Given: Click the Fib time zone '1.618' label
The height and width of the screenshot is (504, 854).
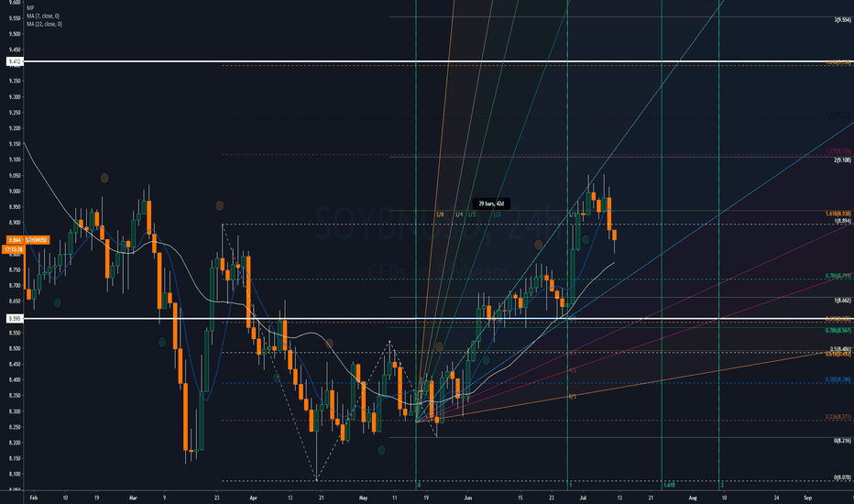Looking at the screenshot, I should [670, 485].
